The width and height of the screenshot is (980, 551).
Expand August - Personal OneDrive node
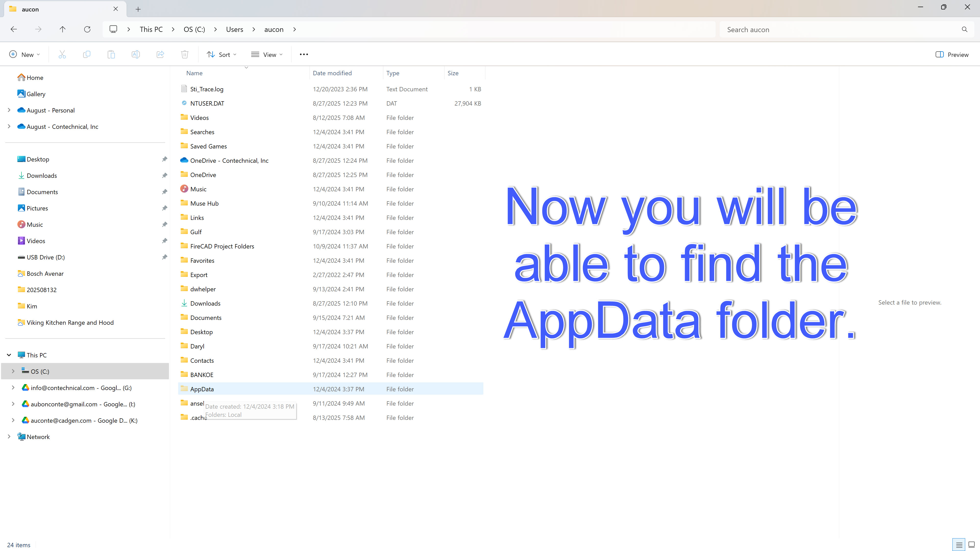click(x=9, y=110)
